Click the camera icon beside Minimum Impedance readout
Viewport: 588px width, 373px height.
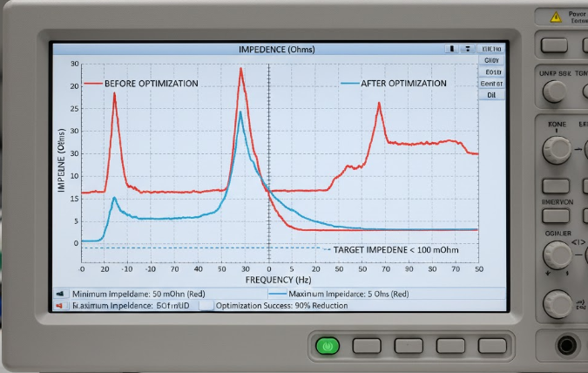click(x=60, y=294)
